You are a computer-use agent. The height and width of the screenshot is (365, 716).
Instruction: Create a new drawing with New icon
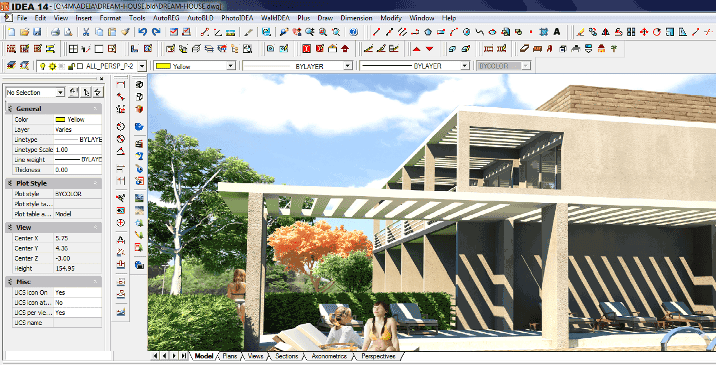click(x=11, y=32)
